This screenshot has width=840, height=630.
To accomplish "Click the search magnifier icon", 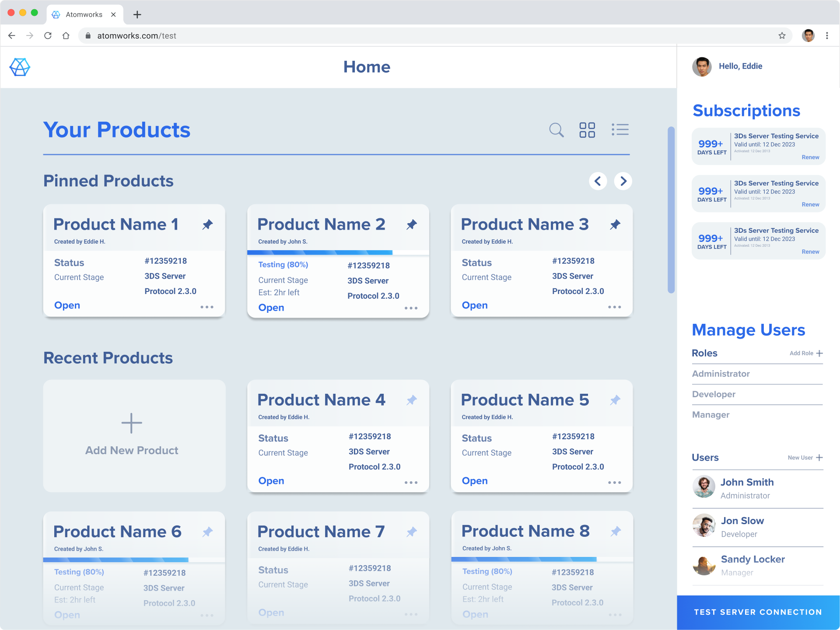I will (556, 130).
